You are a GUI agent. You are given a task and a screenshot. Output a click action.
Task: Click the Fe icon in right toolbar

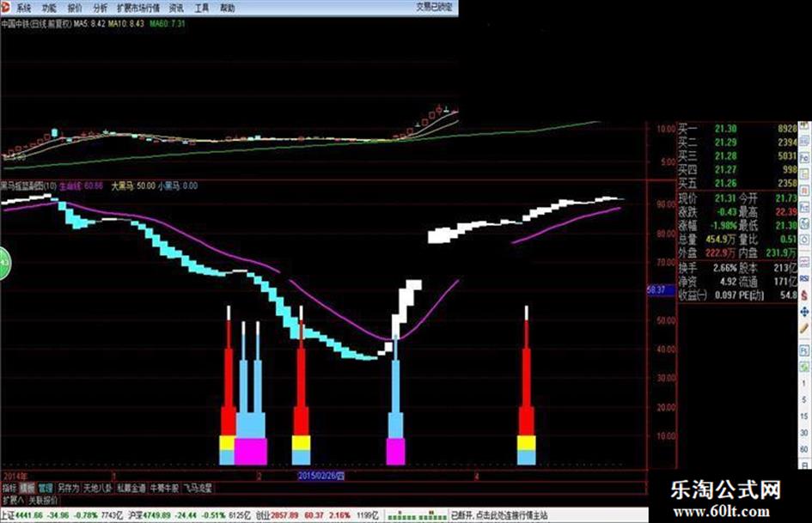pyautogui.click(x=805, y=207)
